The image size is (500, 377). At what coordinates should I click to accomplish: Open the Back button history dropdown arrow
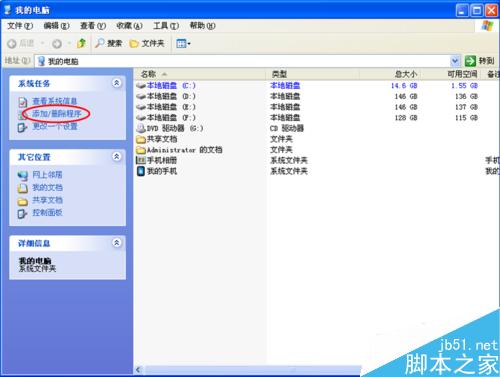[x=43, y=43]
